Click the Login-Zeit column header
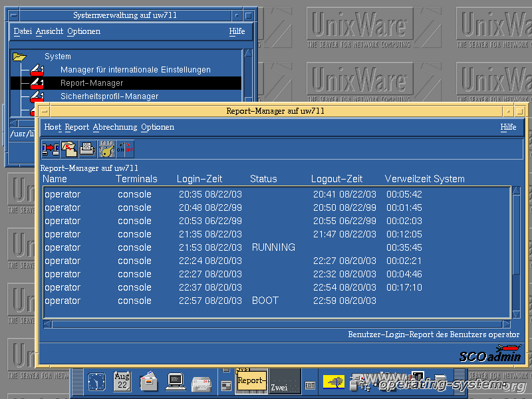Image resolution: width=532 pixels, height=399 pixels. (x=199, y=179)
